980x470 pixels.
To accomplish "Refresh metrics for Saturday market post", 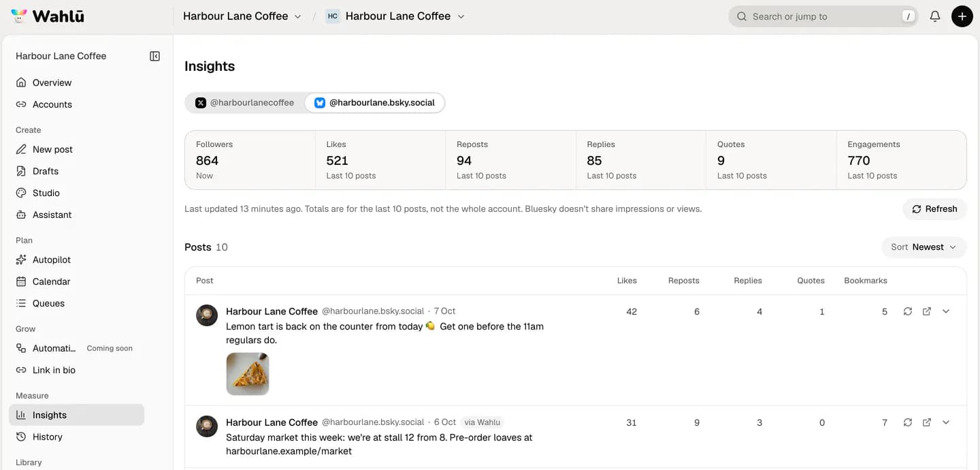I will tap(908, 422).
